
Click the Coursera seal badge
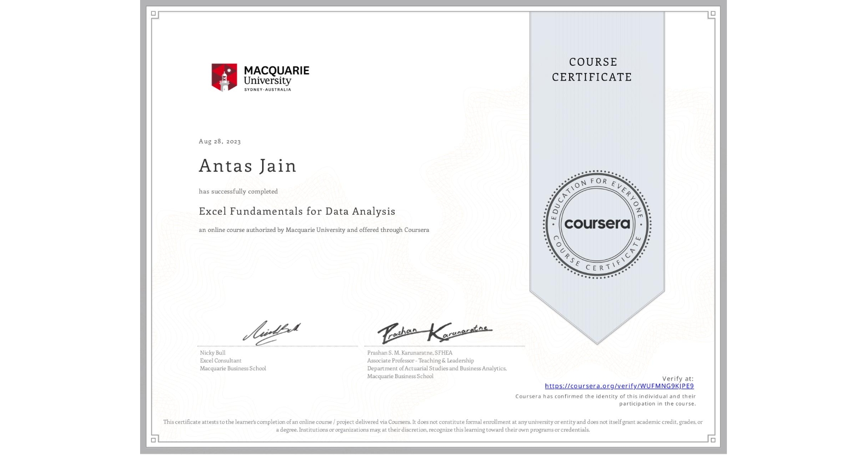pos(597,225)
